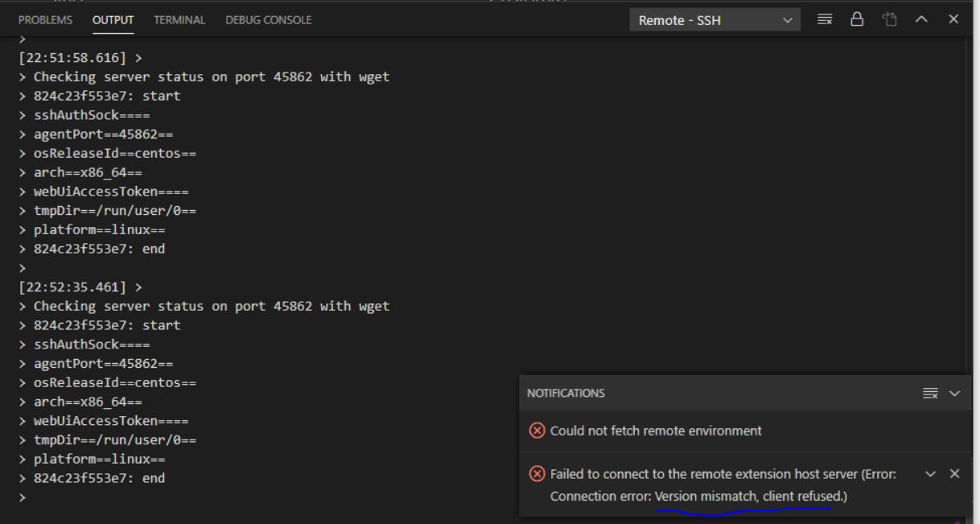Clear all notifications icon

[930, 393]
